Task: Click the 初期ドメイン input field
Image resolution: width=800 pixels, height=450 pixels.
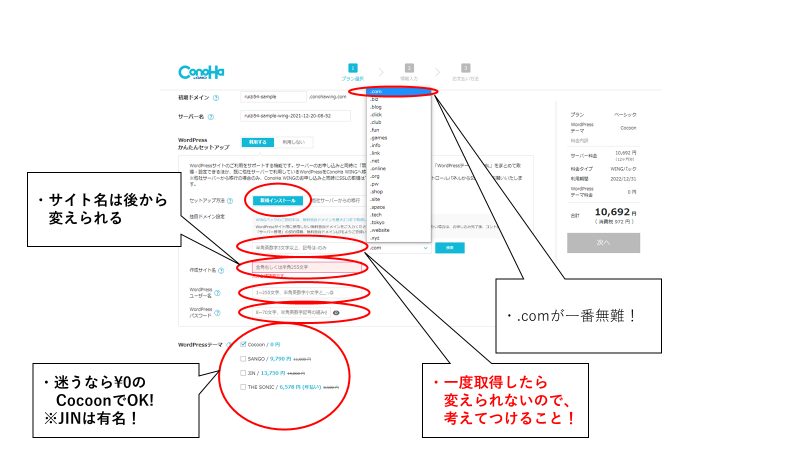Action: point(273,97)
